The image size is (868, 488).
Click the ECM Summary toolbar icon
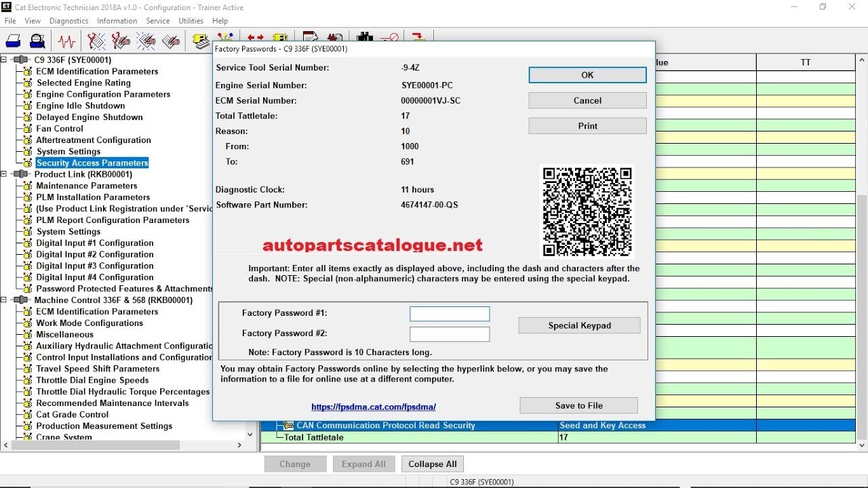201,42
